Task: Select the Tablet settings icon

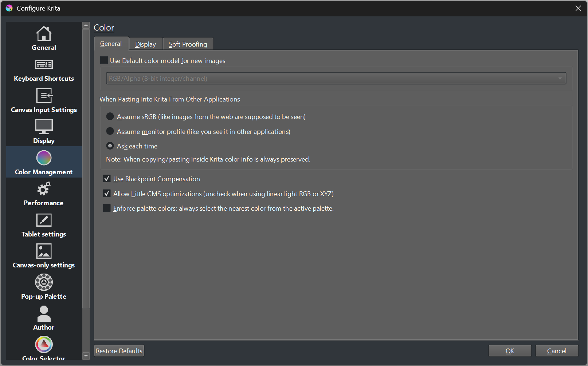Action: click(x=44, y=220)
